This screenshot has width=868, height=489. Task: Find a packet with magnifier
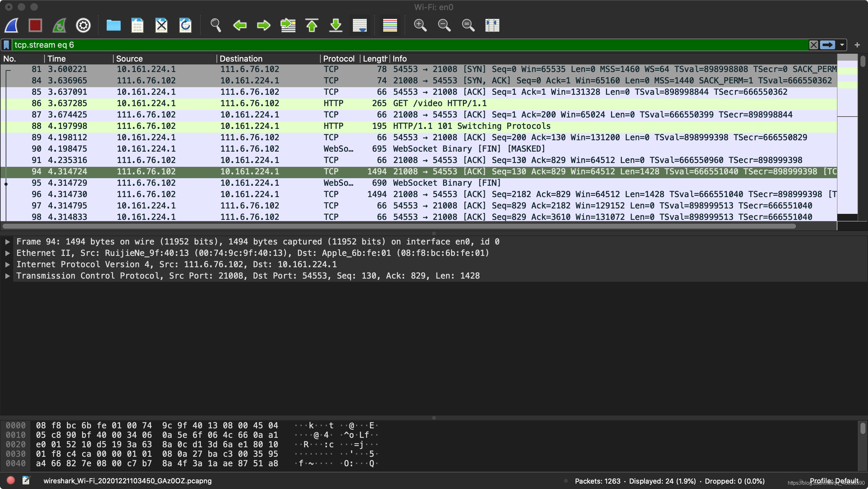click(216, 25)
